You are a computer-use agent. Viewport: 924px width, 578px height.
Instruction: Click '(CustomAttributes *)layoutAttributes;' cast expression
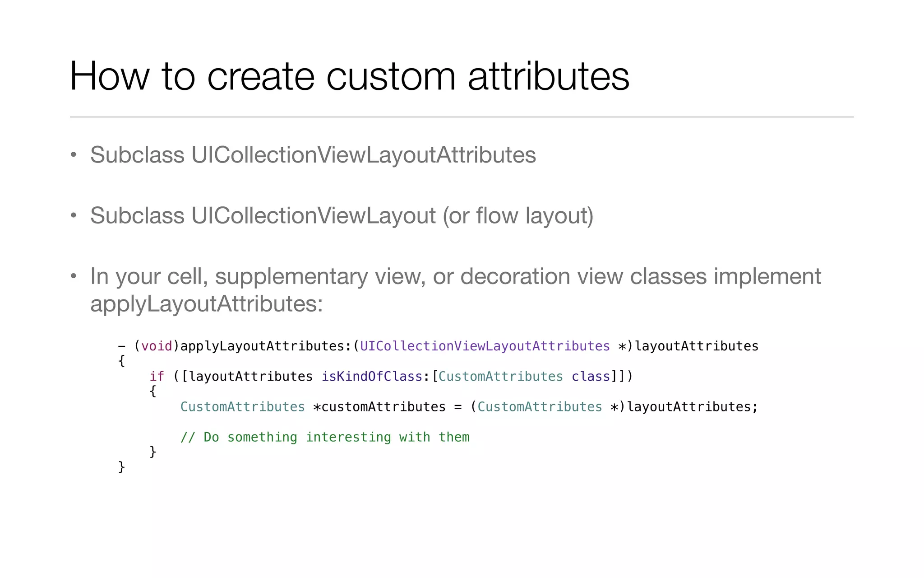pos(614,406)
